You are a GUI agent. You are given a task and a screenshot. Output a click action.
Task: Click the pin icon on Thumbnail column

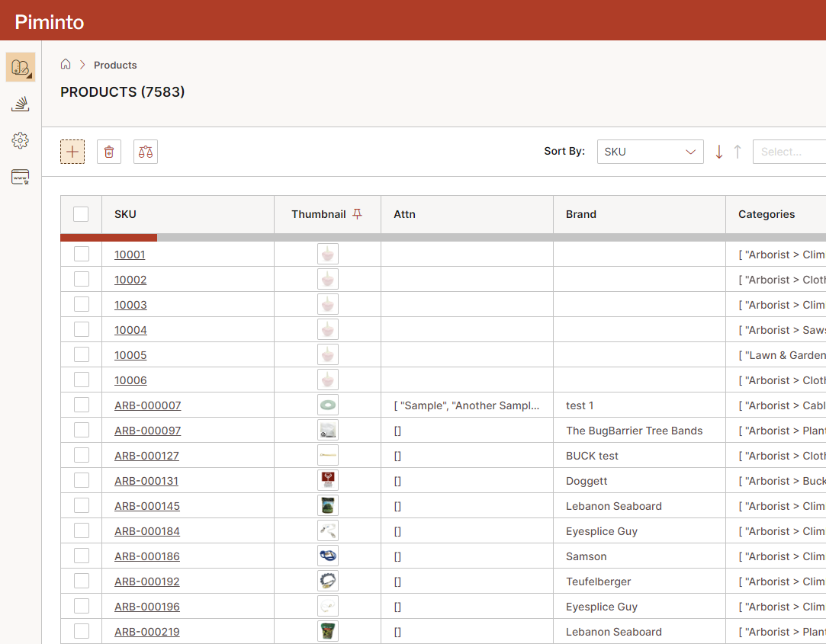[357, 214]
